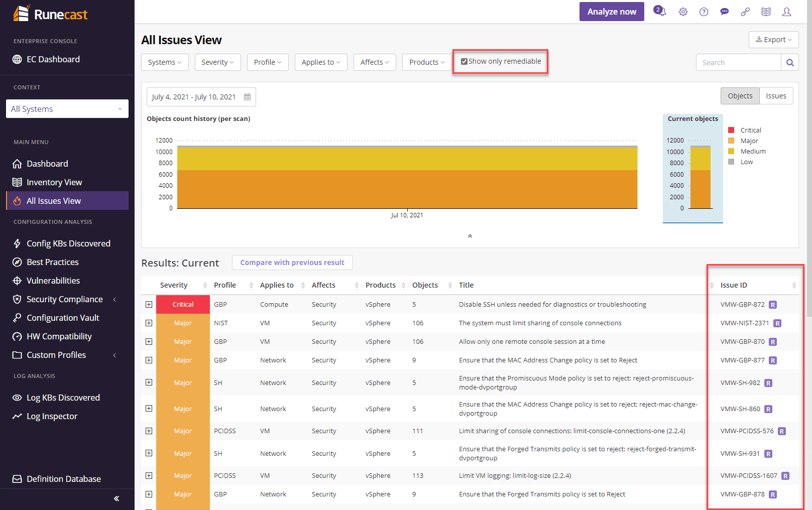This screenshot has width=812, height=510.
Task: Open Vulnerabilities in the sidebar menu
Action: tap(53, 281)
